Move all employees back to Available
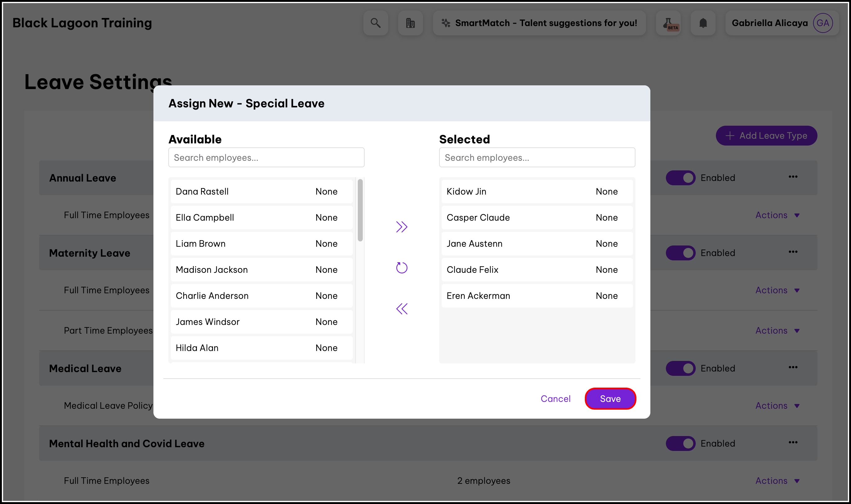 tap(401, 309)
